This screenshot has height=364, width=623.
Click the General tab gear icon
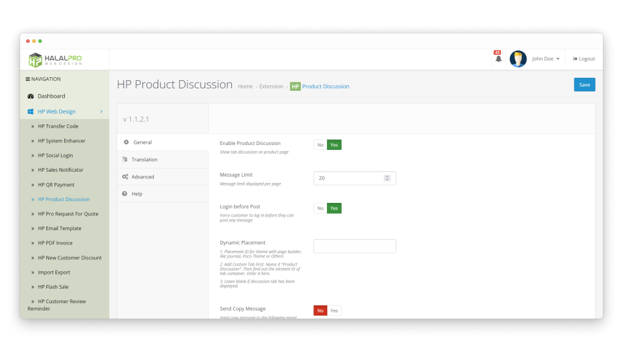tap(126, 142)
